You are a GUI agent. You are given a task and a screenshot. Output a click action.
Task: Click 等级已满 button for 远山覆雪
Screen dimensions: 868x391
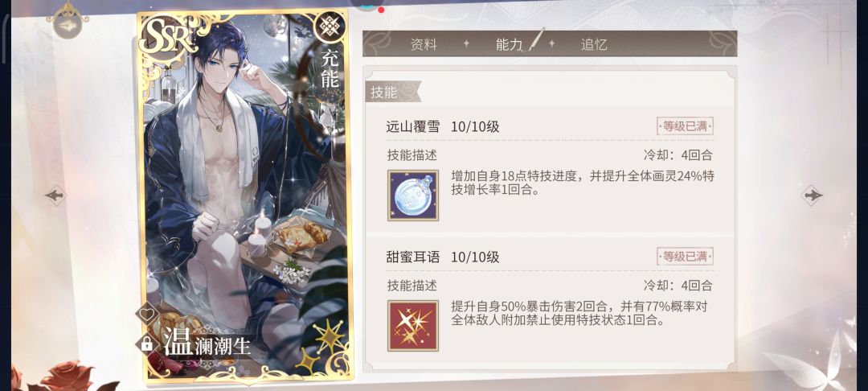tap(685, 126)
